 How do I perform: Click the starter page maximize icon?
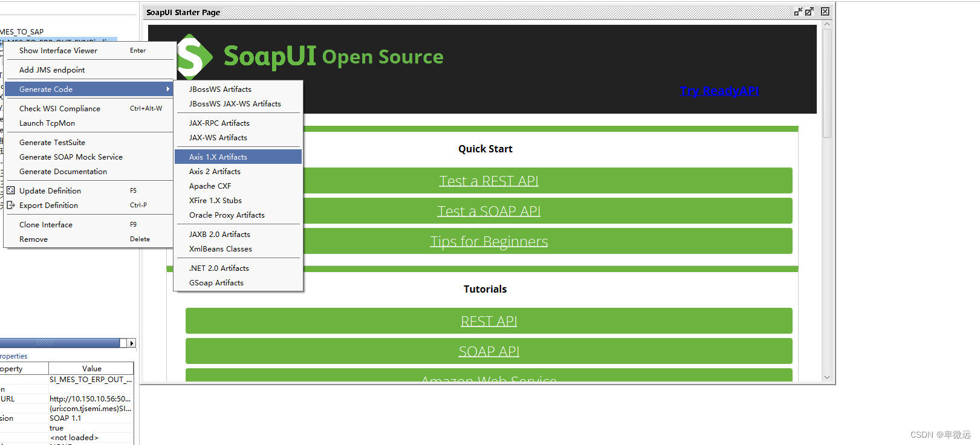(x=810, y=11)
